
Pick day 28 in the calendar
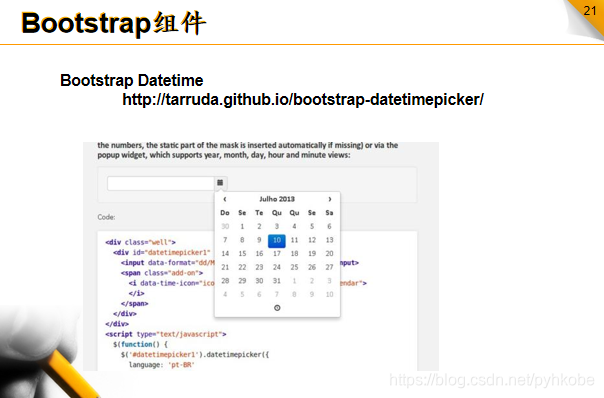pyautogui.click(x=225, y=281)
